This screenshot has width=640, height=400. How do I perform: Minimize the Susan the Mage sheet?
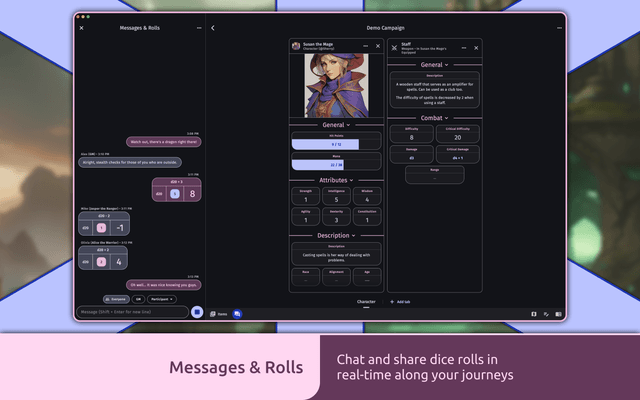(365, 46)
